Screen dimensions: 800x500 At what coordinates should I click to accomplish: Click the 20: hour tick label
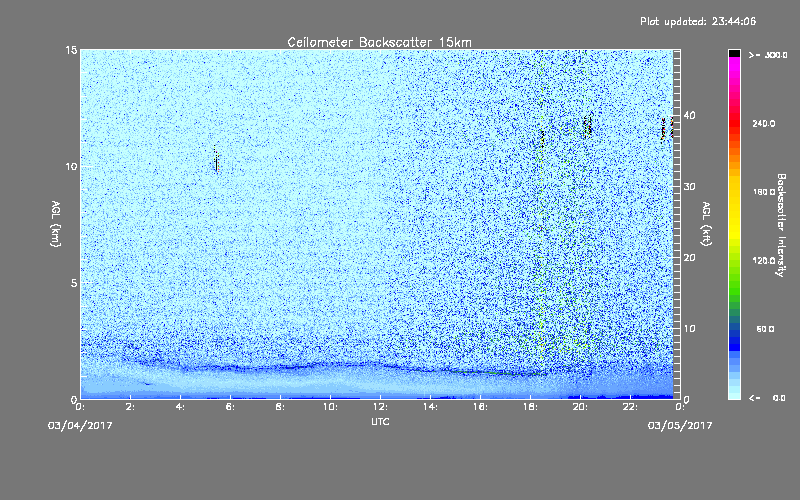click(x=580, y=407)
